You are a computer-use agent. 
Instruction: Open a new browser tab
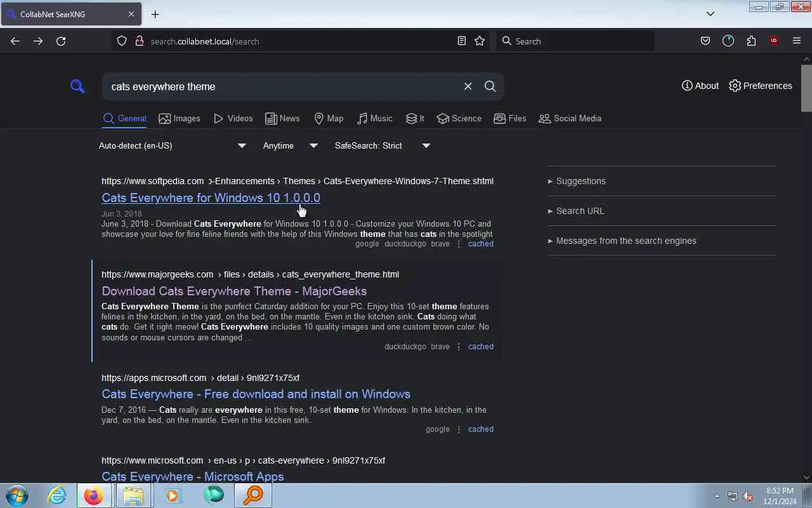(155, 14)
